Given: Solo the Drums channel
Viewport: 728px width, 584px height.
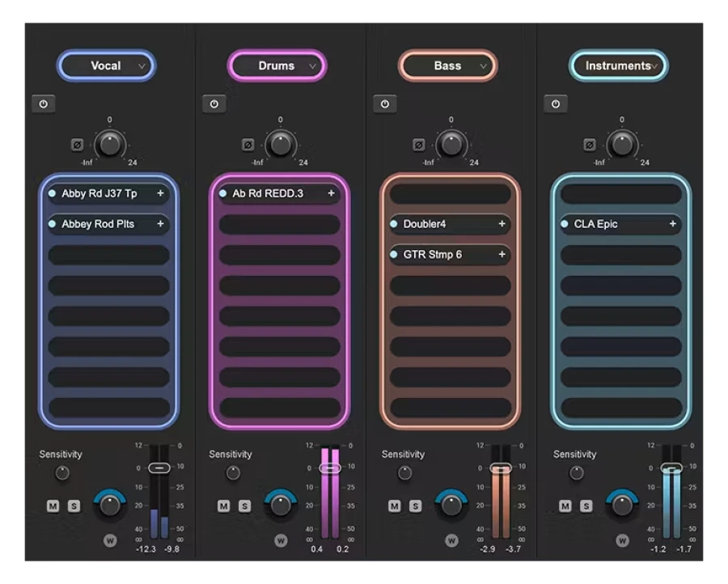Looking at the screenshot, I should click(x=244, y=506).
